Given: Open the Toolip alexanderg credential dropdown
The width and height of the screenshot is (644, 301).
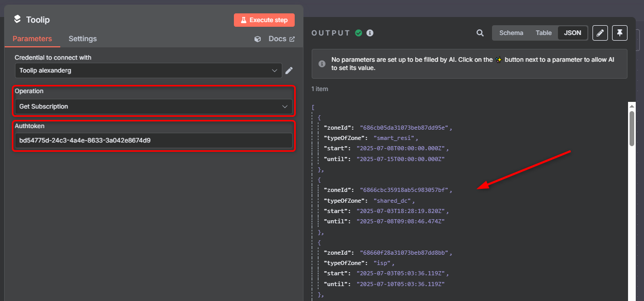Looking at the screenshot, I should pos(148,70).
